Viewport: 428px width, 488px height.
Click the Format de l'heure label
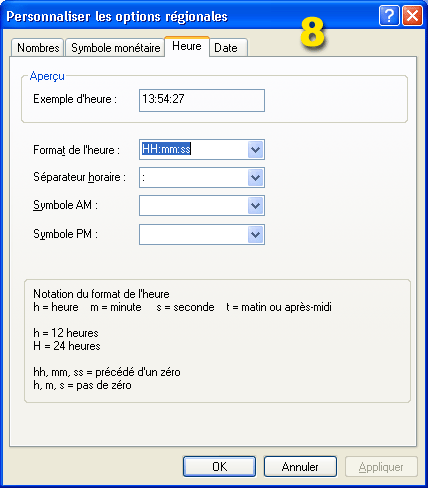click(76, 150)
